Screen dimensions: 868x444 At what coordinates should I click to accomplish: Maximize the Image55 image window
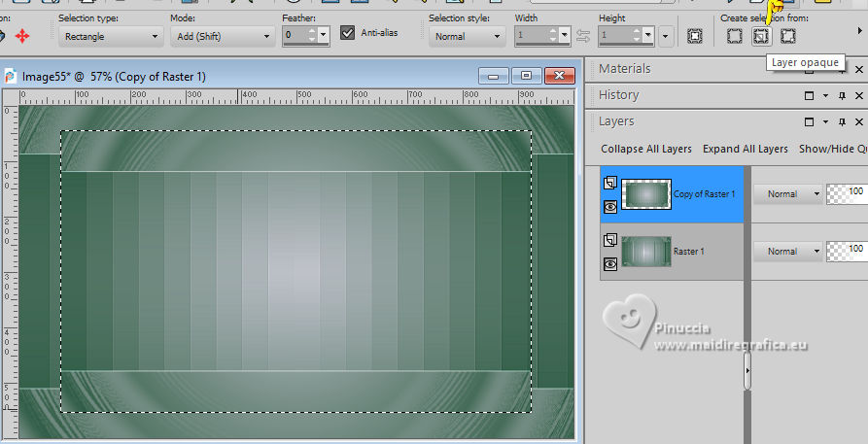[527, 76]
